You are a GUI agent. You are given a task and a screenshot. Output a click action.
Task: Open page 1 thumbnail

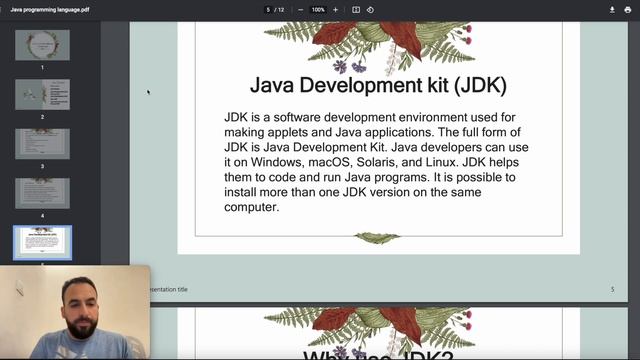coord(42,45)
